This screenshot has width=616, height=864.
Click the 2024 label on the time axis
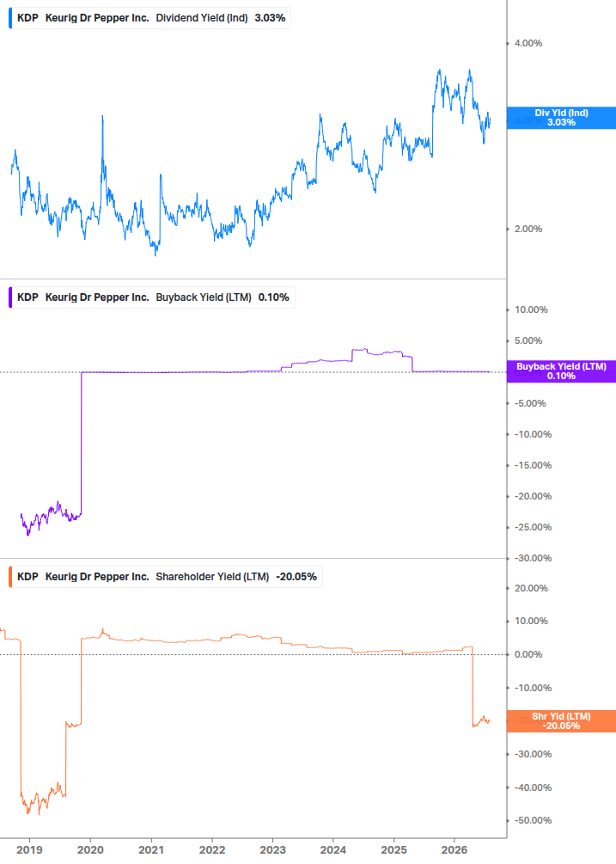[333, 850]
